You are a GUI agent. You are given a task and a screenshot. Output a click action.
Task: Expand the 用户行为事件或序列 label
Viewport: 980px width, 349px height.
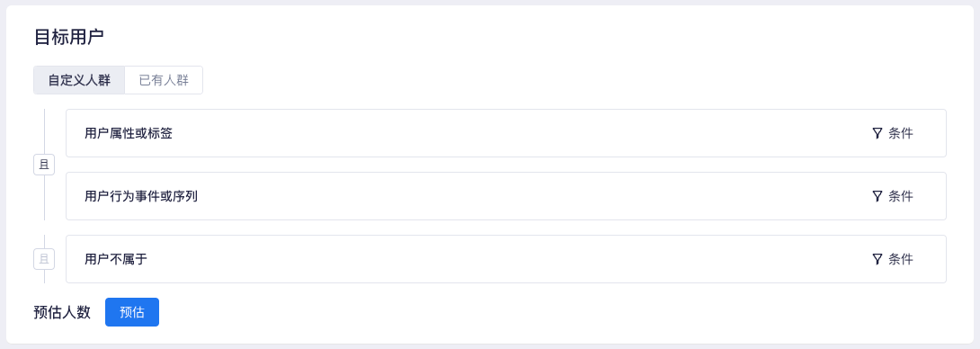pyautogui.click(x=141, y=196)
